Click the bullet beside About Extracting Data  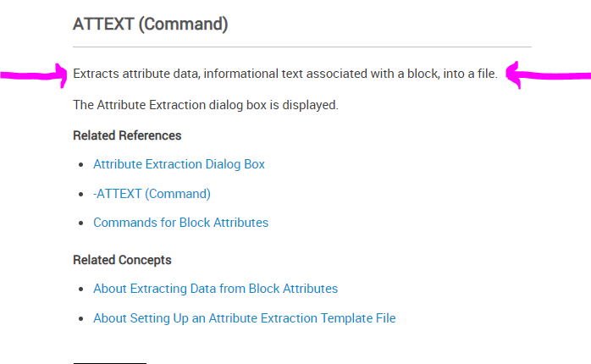pyautogui.click(x=80, y=290)
